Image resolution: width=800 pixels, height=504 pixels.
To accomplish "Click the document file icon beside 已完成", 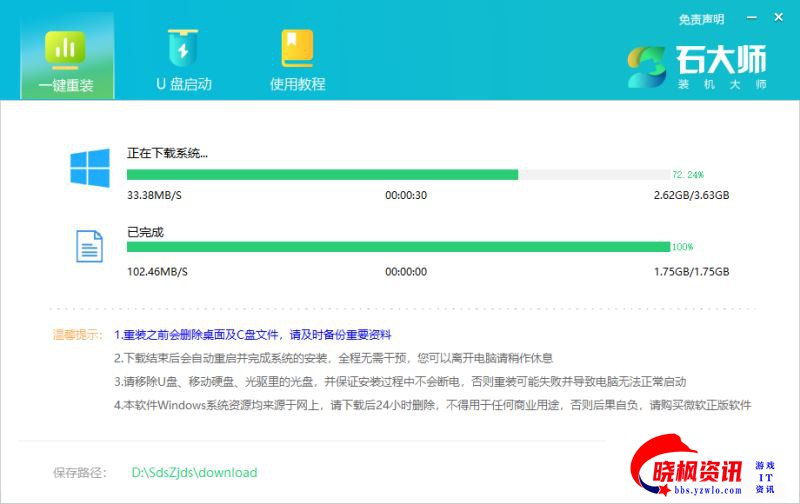I will click(x=90, y=246).
